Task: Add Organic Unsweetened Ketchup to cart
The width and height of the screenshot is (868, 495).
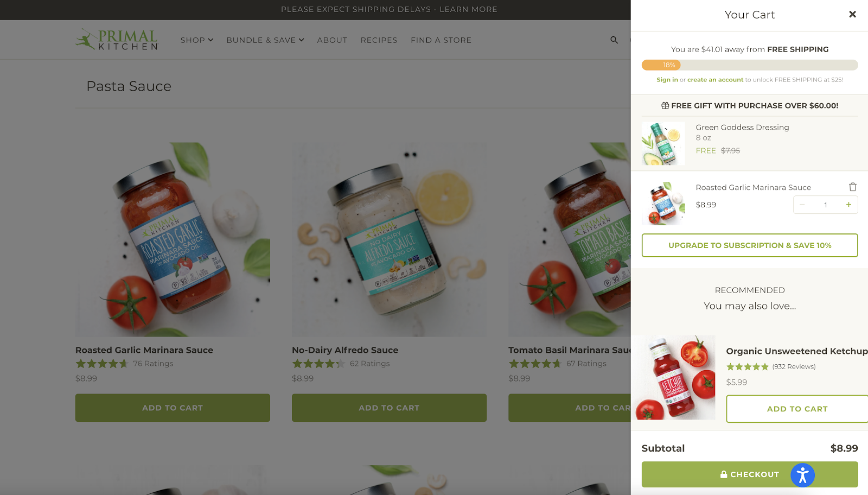Action: tap(797, 409)
